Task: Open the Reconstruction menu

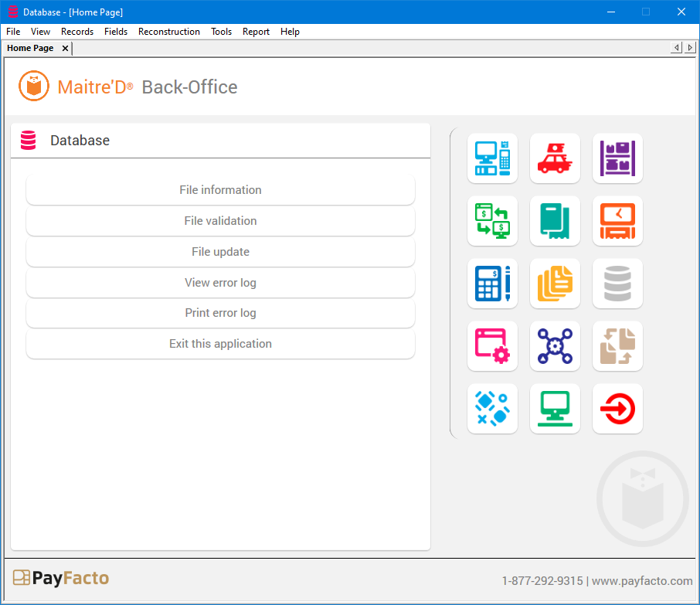Action: tap(169, 32)
